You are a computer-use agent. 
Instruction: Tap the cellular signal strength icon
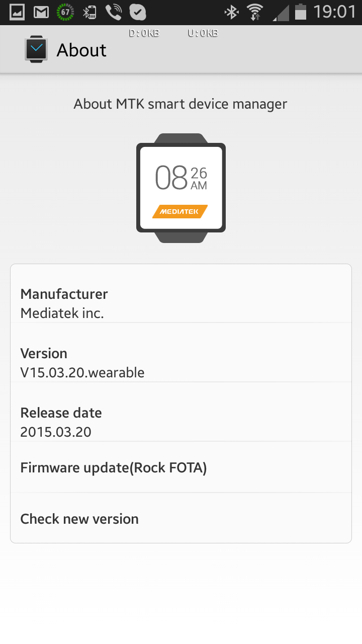tap(281, 13)
